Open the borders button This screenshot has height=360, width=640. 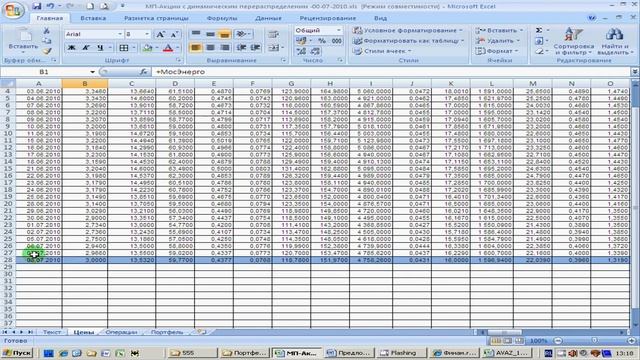click(124, 48)
